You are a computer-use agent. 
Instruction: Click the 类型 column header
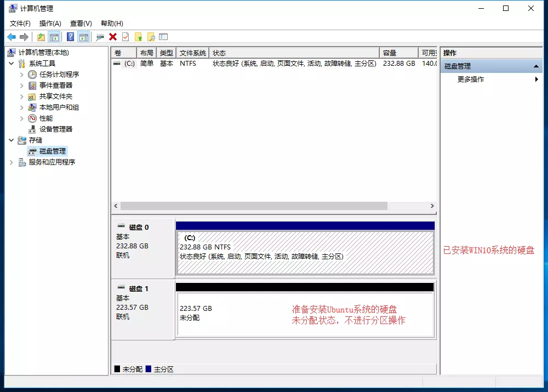tap(167, 53)
